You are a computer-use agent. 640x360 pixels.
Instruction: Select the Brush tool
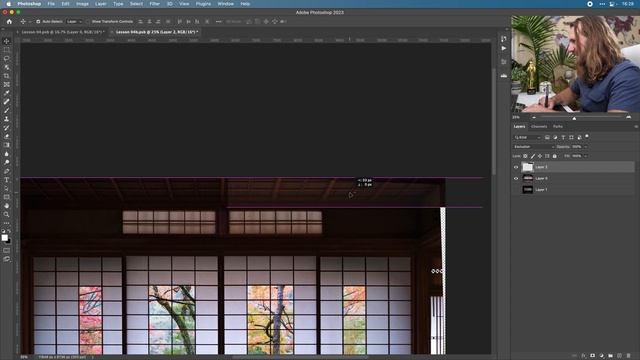pyautogui.click(x=7, y=110)
